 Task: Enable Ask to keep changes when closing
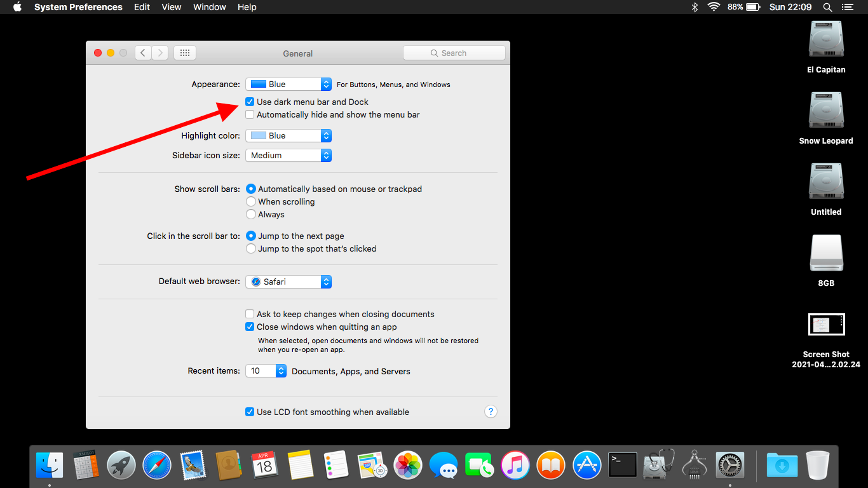point(250,314)
